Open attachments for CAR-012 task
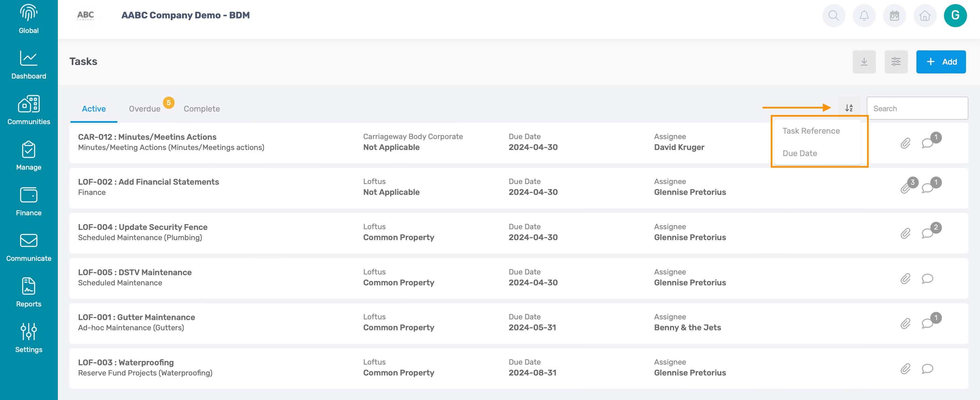Image resolution: width=980 pixels, height=400 pixels. 905,143
